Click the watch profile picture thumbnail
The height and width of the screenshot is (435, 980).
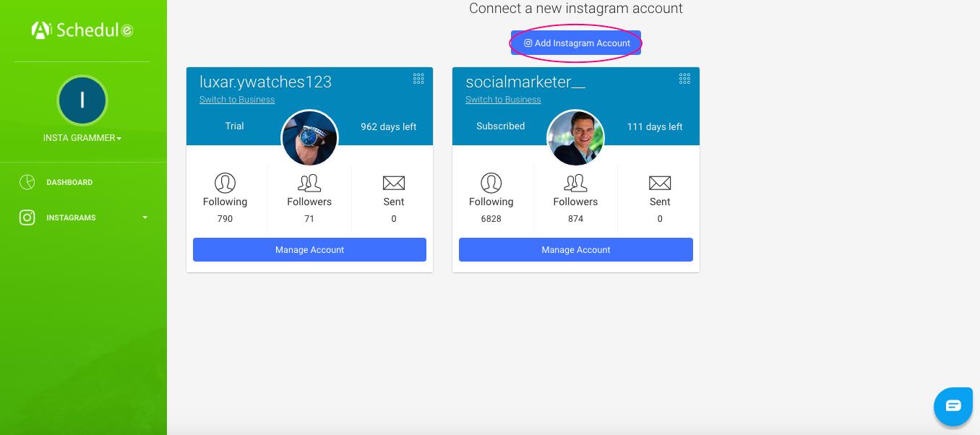[309, 138]
